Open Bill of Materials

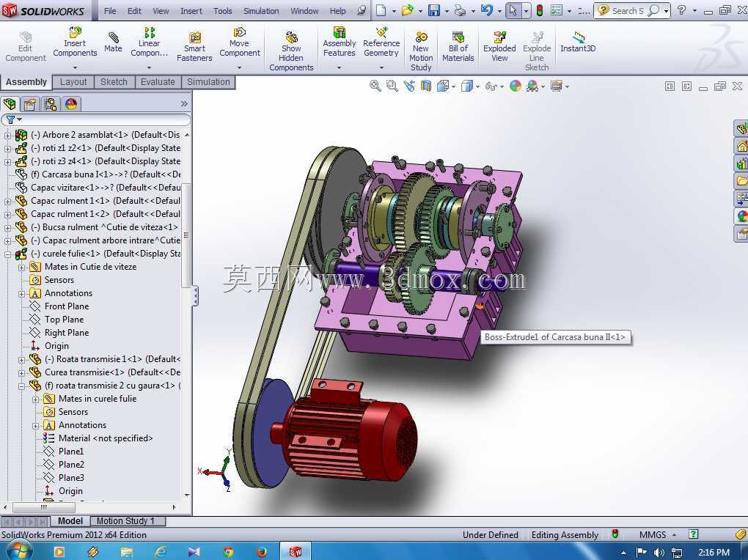pyautogui.click(x=458, y=47)
